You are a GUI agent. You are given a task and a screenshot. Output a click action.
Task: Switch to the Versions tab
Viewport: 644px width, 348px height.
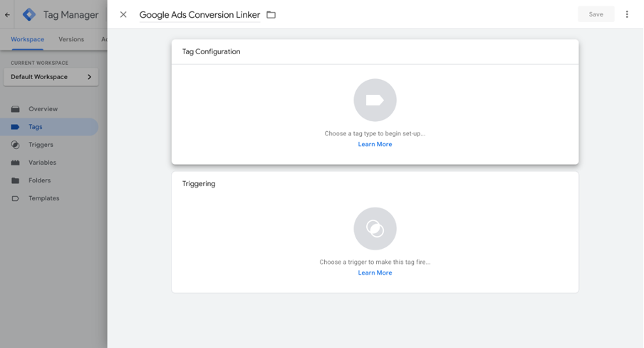[71, 40]
